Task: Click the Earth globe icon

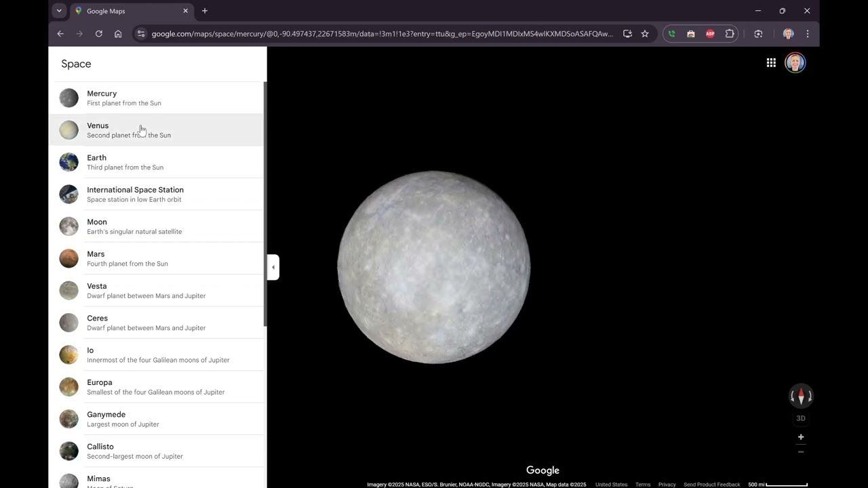Action: [68, 162]
